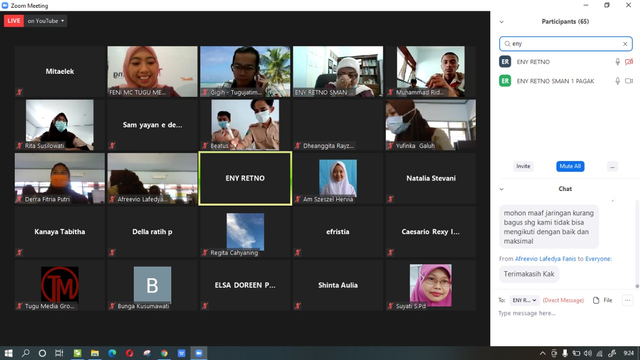
Task: Click the microphone icon next to ENY RETNO
Action: pos(618,62)
